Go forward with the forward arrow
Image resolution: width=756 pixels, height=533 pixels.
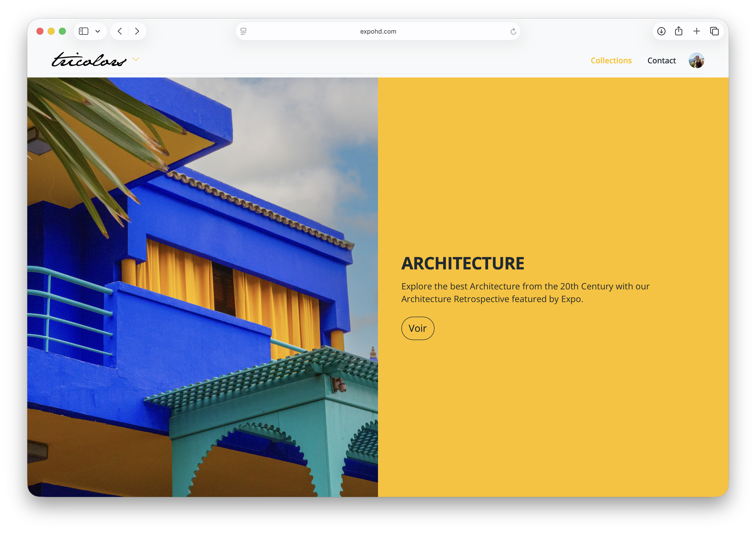[x=137, y=31]
